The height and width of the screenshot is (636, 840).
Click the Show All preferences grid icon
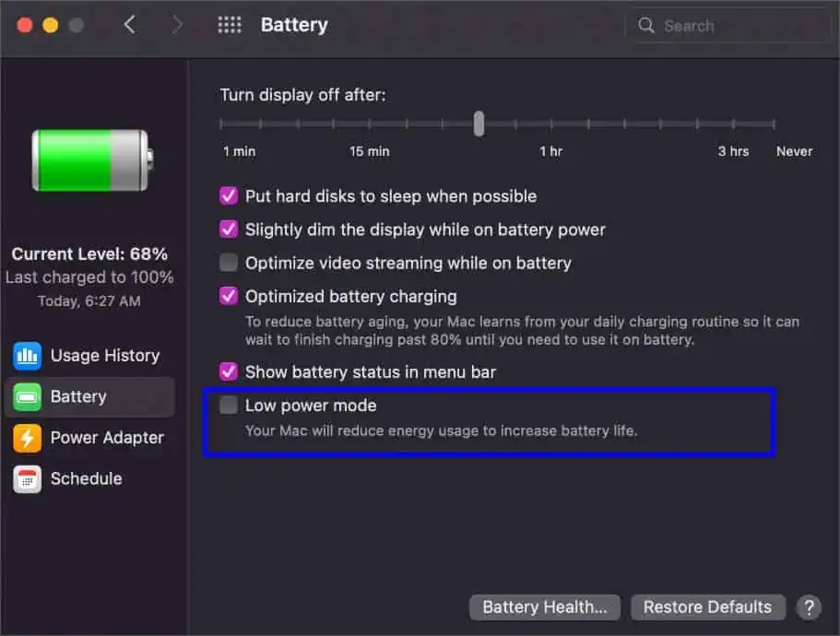[x=229, y=25]
